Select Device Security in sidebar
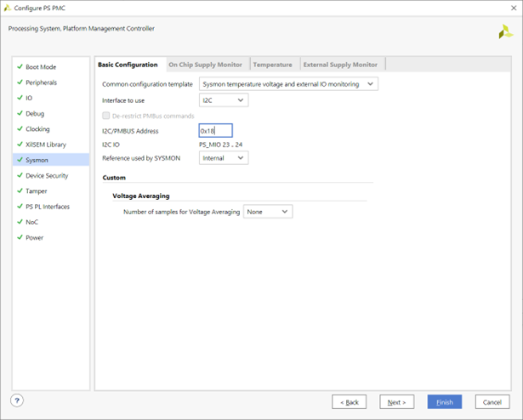The image size is (523, 420). click(51, 175)
